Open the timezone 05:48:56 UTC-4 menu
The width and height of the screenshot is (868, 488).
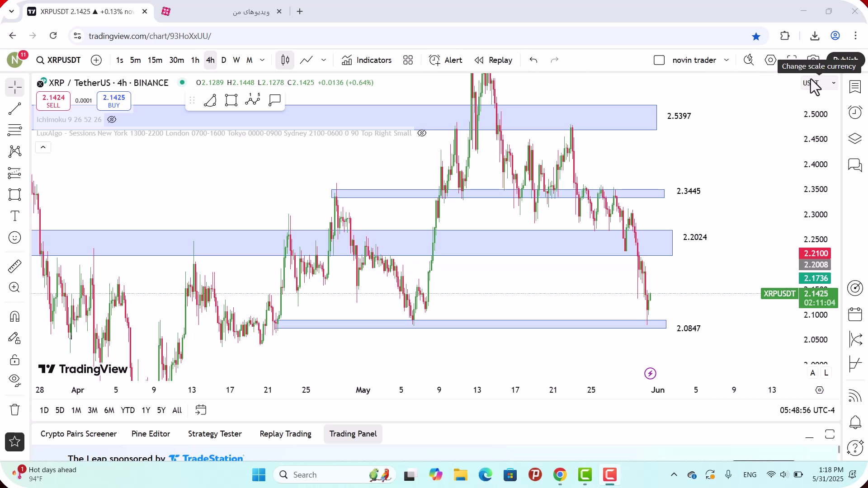coord(807,410)
